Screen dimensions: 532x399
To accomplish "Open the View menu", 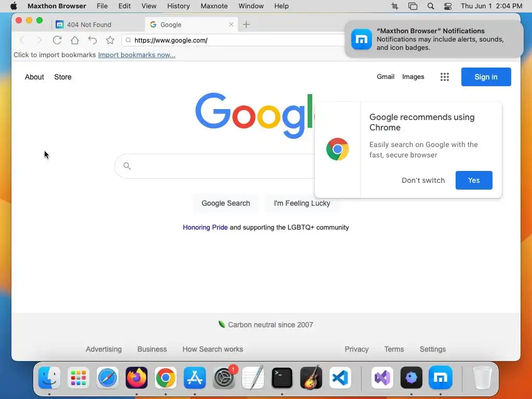I will coord(149,6).
